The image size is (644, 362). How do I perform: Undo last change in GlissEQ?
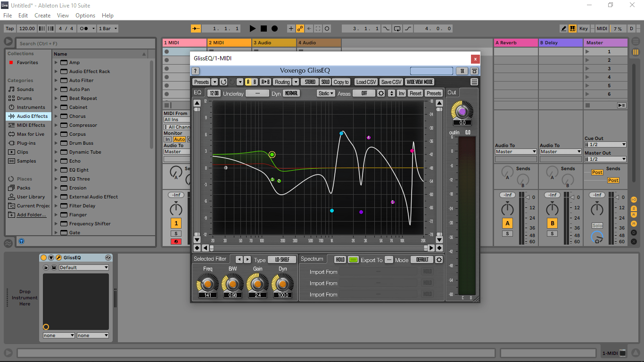(223, 82)
